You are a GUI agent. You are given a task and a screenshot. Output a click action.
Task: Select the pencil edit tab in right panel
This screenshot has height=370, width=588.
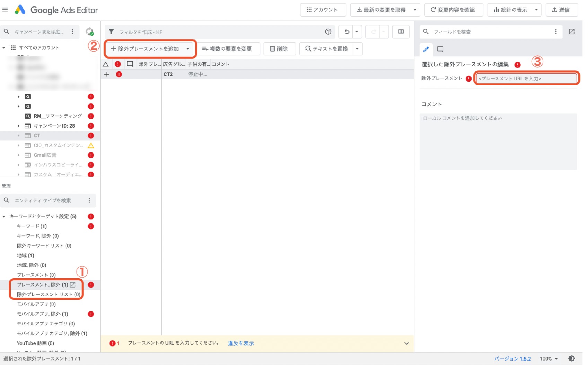(x=425, y=49)
